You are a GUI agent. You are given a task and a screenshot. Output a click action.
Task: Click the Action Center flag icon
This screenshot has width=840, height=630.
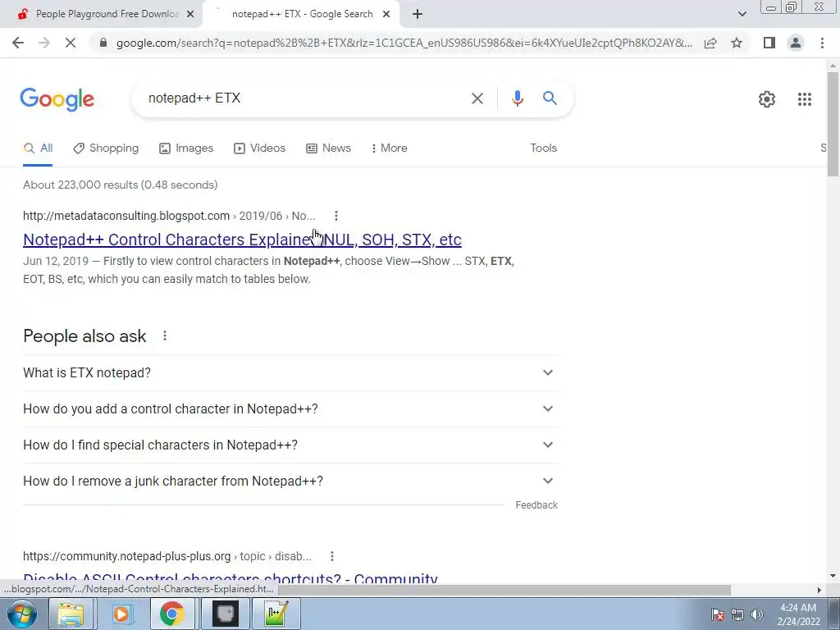pos(718,614)
